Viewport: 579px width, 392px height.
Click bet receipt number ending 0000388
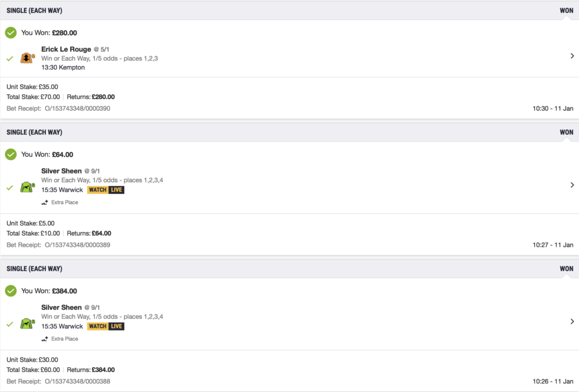[x=77, y=381]
